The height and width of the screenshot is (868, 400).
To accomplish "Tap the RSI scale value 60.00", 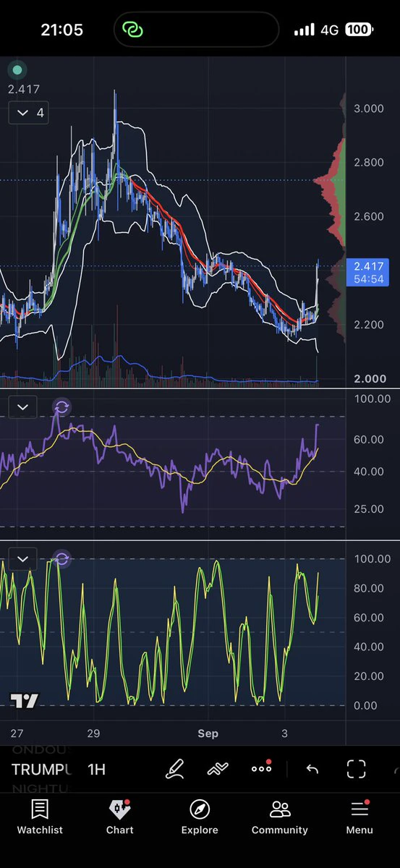I will click(x=370, y=440).
